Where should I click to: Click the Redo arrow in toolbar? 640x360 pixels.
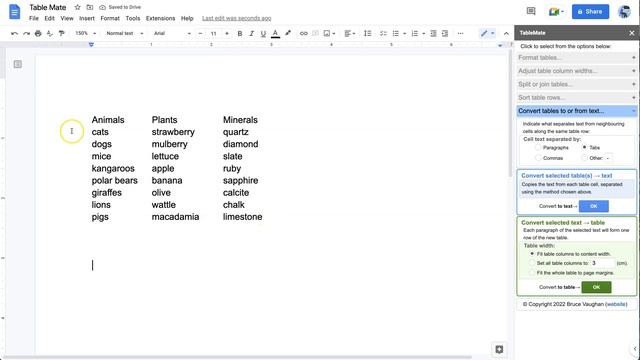coord(27,33)
